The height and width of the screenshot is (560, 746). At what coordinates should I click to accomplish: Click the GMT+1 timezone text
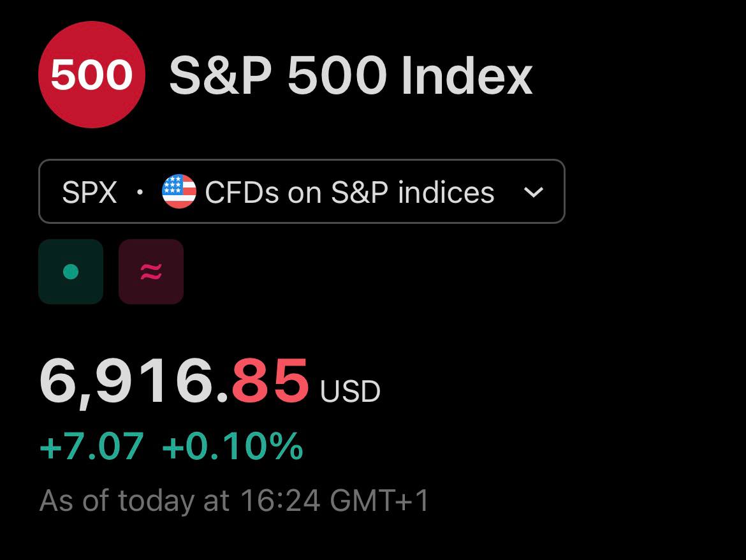coord(379,501)
